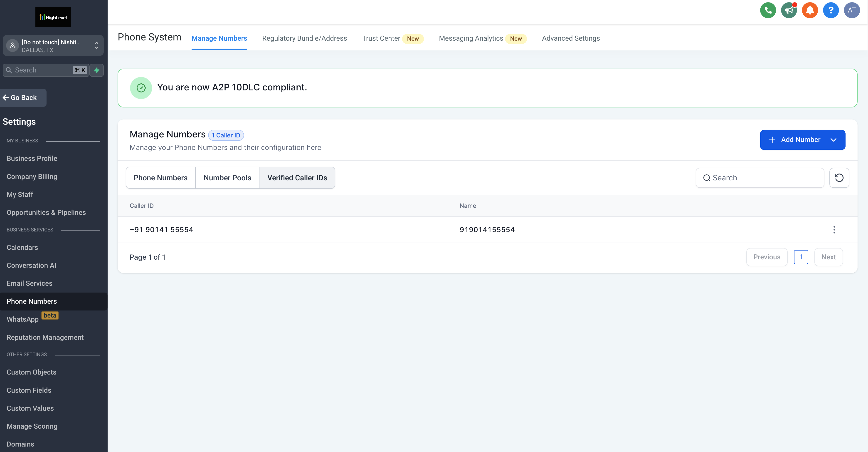Click the account location pin icon
Viewport: 868px width, 452px height.
12,45
